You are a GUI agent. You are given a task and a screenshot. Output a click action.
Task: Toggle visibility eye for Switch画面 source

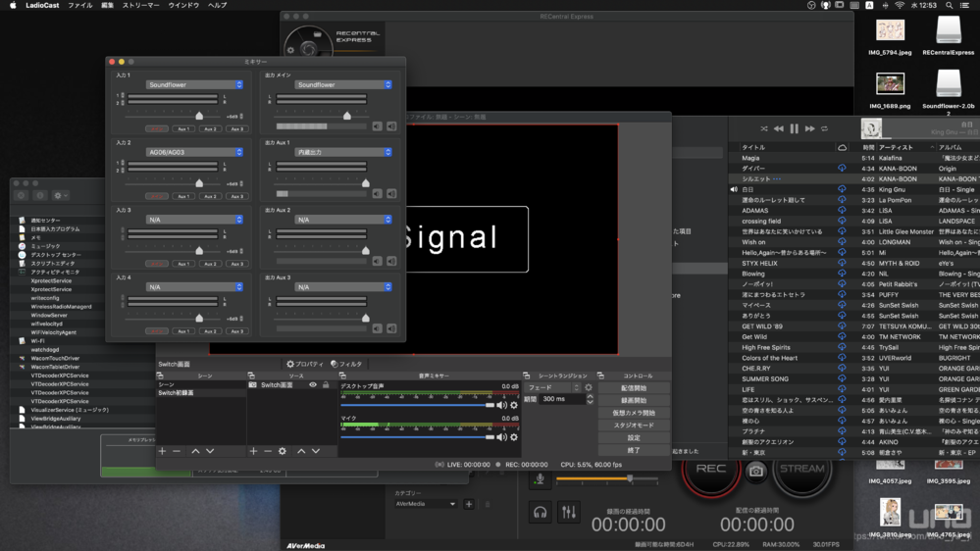click(x=313, y=385)
